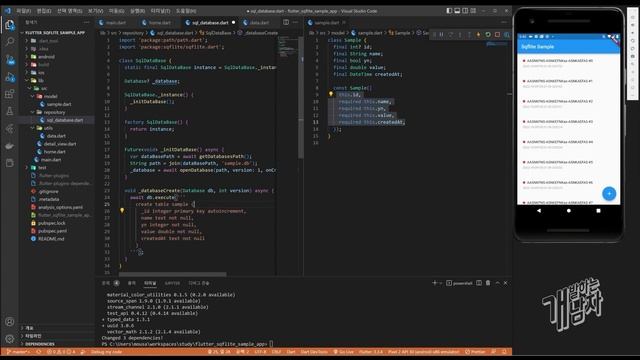
Task: Open the Testing flask view
Action: click(x=10, y=111)
